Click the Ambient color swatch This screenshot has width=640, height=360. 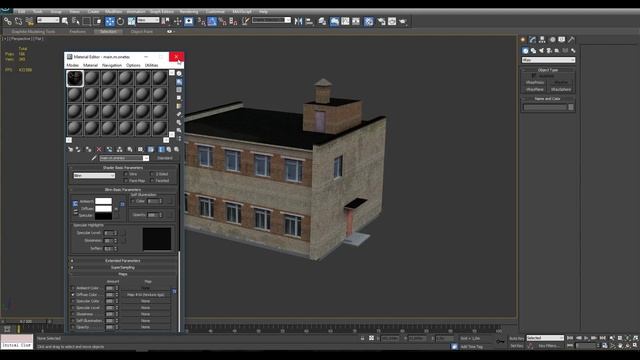pyautogui.click(x=103, y=201)
